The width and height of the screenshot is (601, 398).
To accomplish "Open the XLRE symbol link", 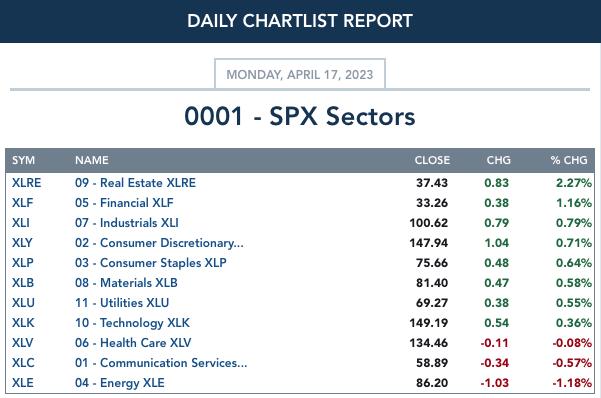I will pyautogui.click(x=26, y=183).
